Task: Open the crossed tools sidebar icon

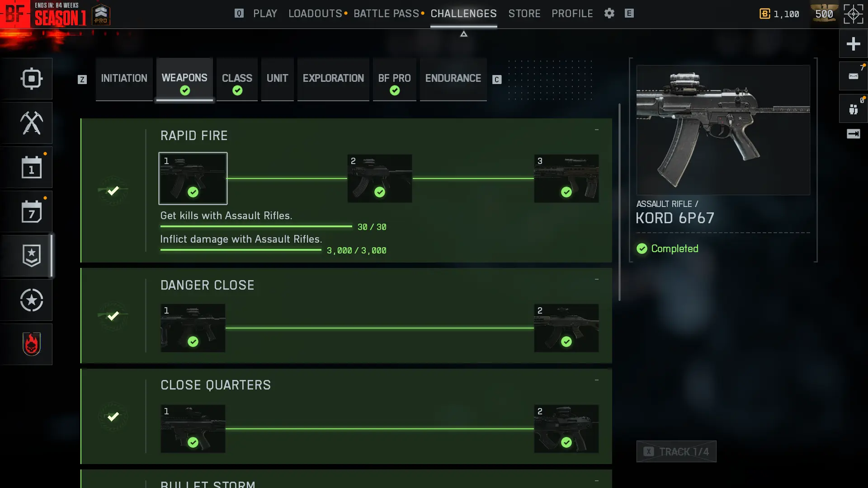Action: click(x=32, y=123)
